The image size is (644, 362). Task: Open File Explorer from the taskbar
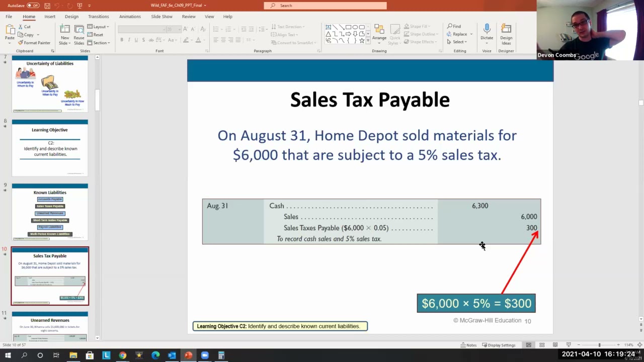pyautogui.click(x=73, y=355)
